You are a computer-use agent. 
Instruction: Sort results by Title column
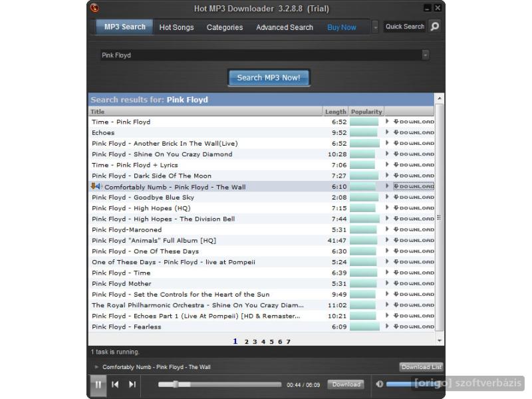205,112
